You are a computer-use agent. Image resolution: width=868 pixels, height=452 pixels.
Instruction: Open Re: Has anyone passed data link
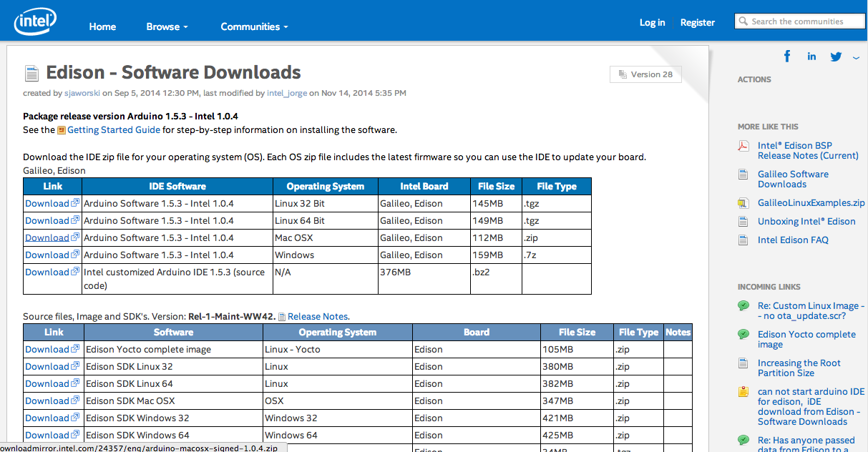[x=806, y=443]
